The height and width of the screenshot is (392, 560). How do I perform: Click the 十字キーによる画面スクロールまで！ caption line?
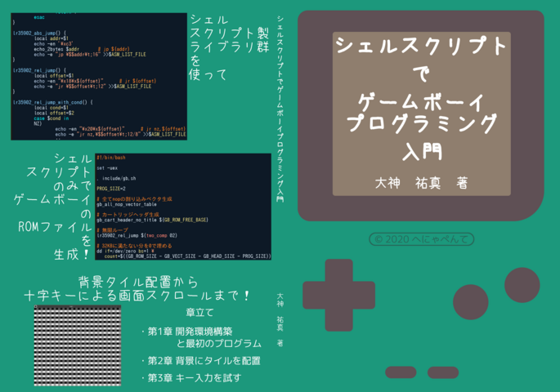[x=137, y=296]
